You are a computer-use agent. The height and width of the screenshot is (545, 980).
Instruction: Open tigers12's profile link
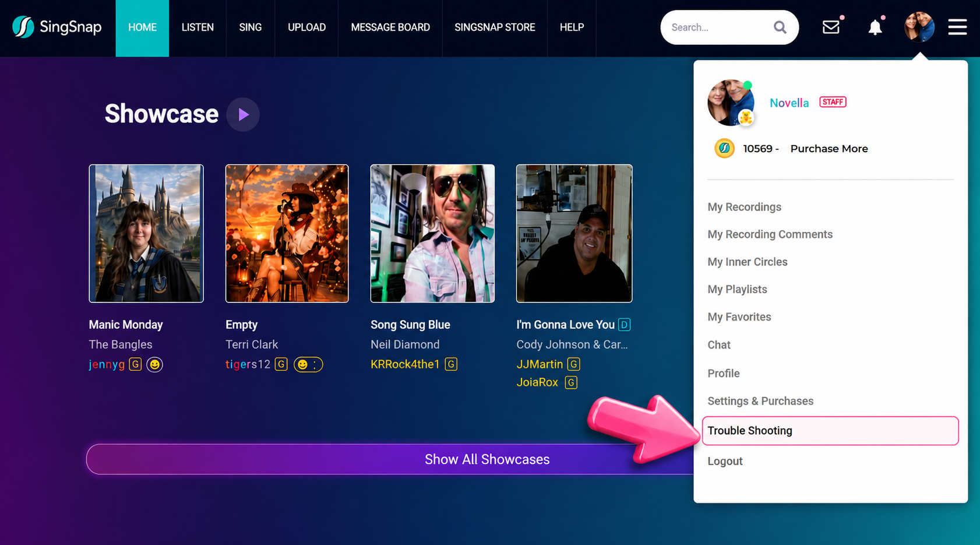[248, 364]
